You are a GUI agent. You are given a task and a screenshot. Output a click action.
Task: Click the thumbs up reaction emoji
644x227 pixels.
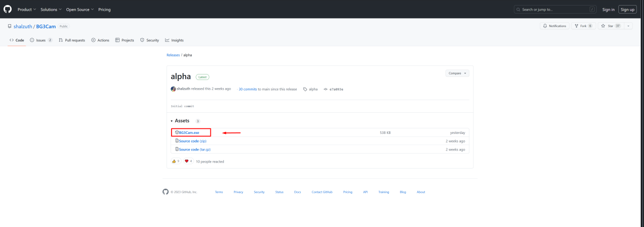tap(174, 161)
